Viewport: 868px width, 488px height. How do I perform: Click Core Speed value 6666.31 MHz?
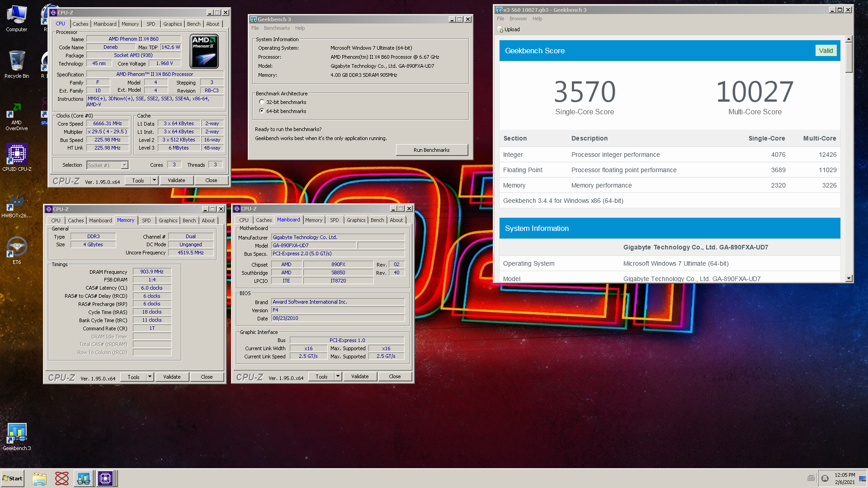pyautogui.click(x=108, y=123)
